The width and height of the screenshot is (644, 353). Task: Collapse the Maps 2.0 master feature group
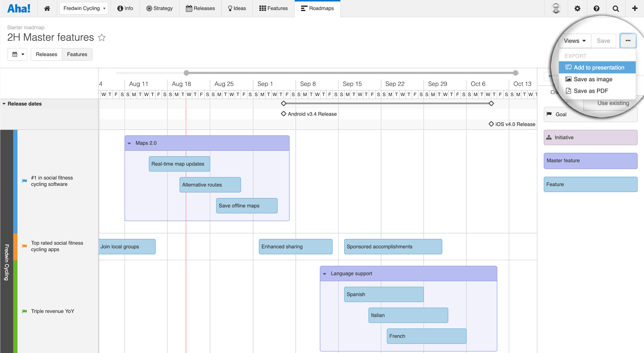point(130,143)
